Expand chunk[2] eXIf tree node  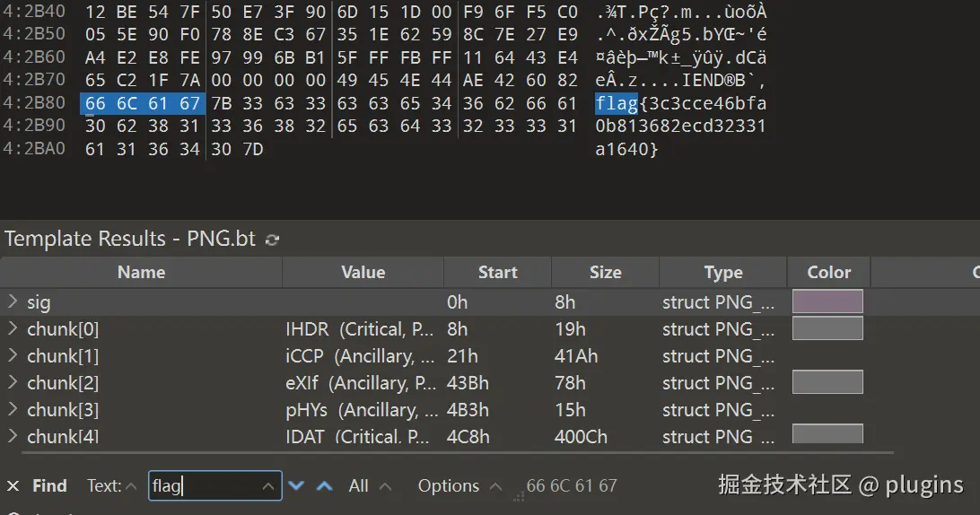(x=13, y=383)
